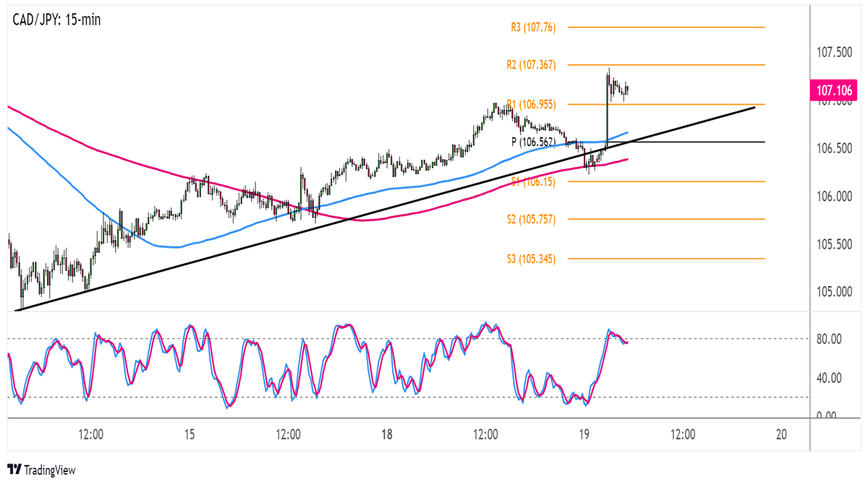Click the date label 20 on time axis
The image size is (868, 488).
point(781,435)
